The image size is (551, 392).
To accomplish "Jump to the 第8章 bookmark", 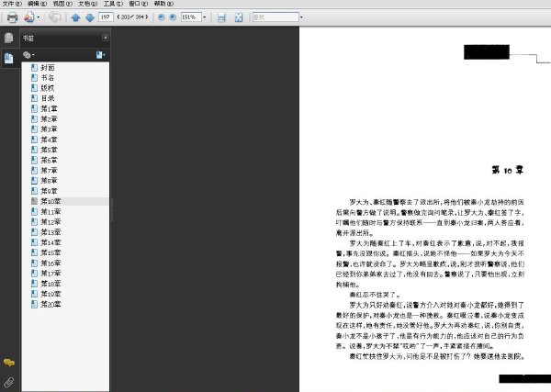I will (x=49, y=181).
